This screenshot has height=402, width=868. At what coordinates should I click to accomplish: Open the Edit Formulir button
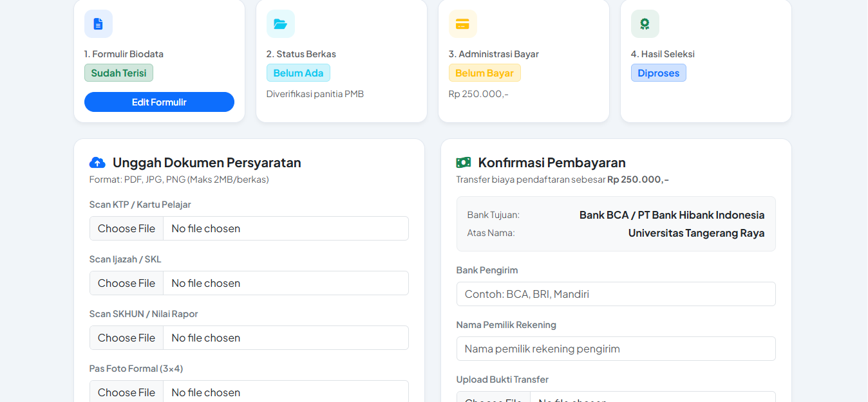click(x=159, y=102)
